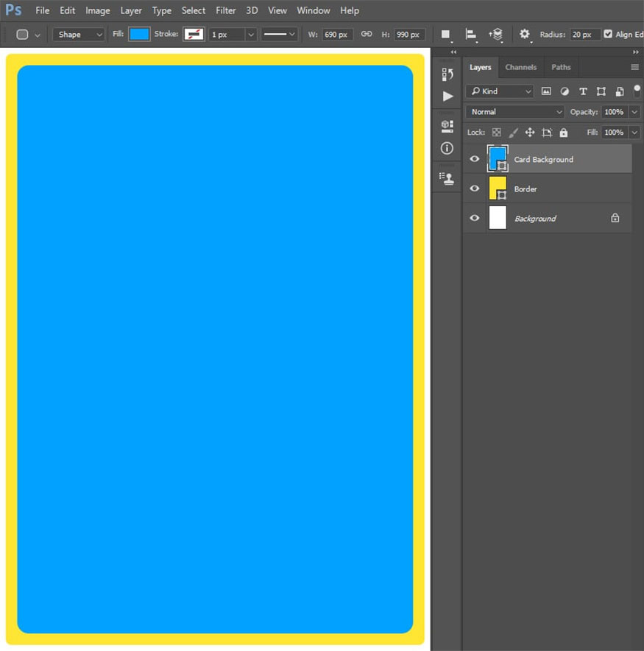This screenshot has height=651, width=644.
Task: Open the Layers panel options menu
Action: click(x=634, y=67)
